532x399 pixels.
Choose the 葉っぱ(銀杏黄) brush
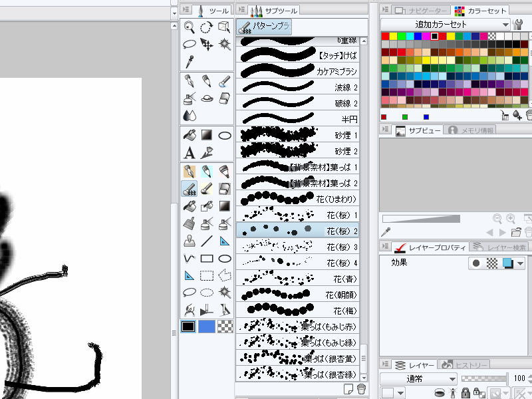click(297, 358)
